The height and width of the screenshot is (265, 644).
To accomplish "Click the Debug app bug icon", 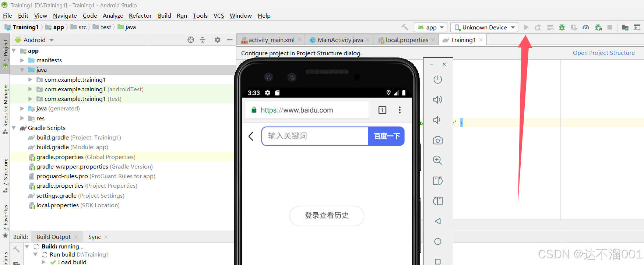I will 562,27.
